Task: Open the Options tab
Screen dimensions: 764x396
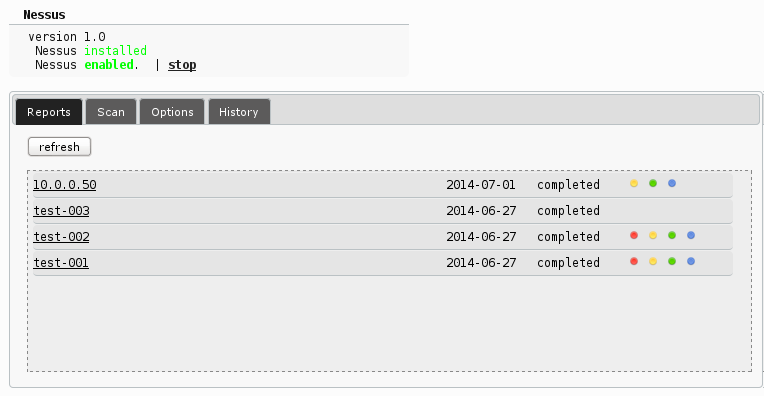Action: click(172, 112)
